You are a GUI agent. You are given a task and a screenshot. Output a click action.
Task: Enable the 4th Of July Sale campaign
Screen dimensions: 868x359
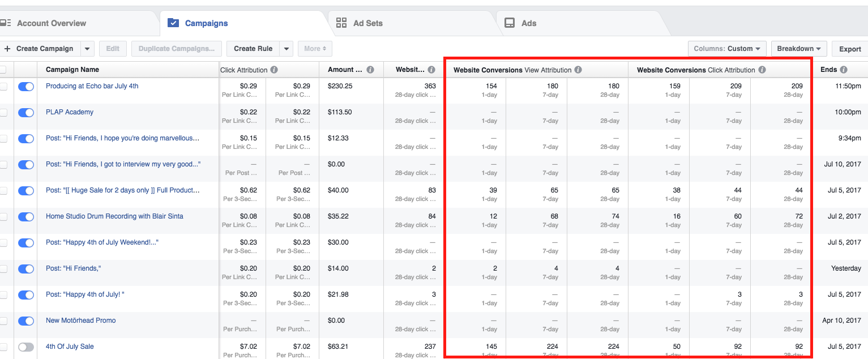[x=26, y=347]
